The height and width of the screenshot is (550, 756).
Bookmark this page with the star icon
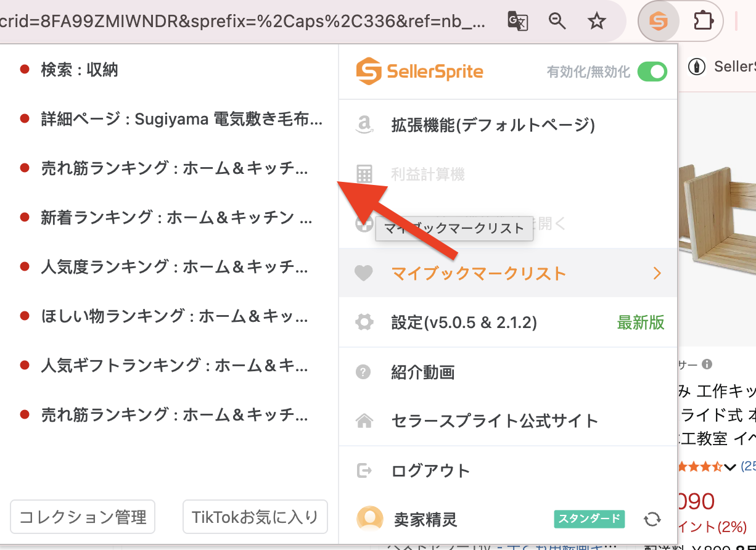click(596, 22)
